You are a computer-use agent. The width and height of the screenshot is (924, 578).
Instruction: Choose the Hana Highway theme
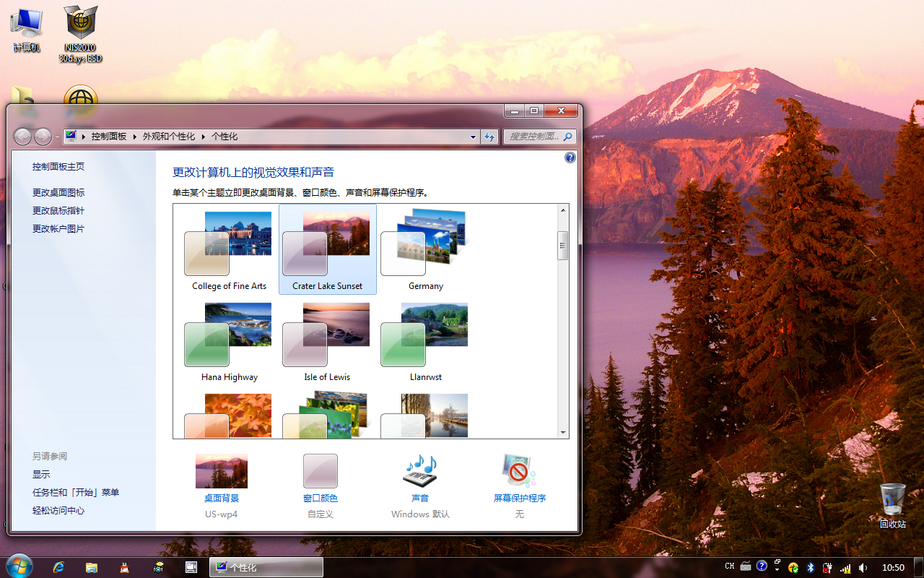point(229,341)
